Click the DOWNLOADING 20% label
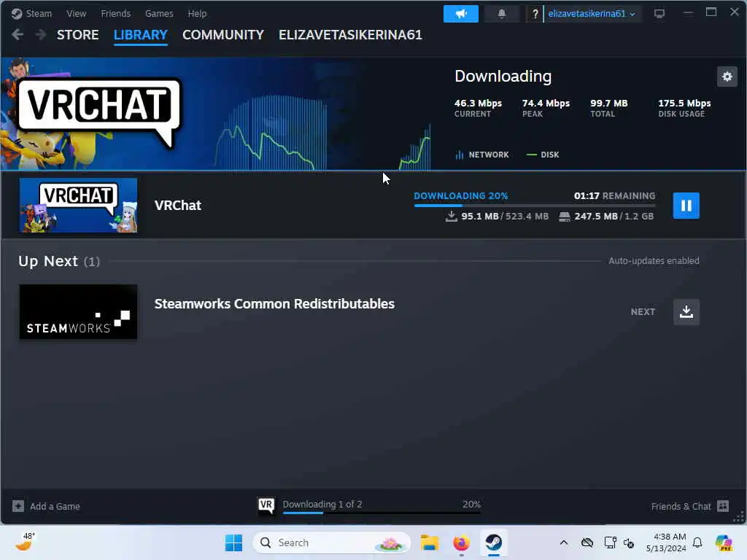747x560 pixels. coord(461,195)
